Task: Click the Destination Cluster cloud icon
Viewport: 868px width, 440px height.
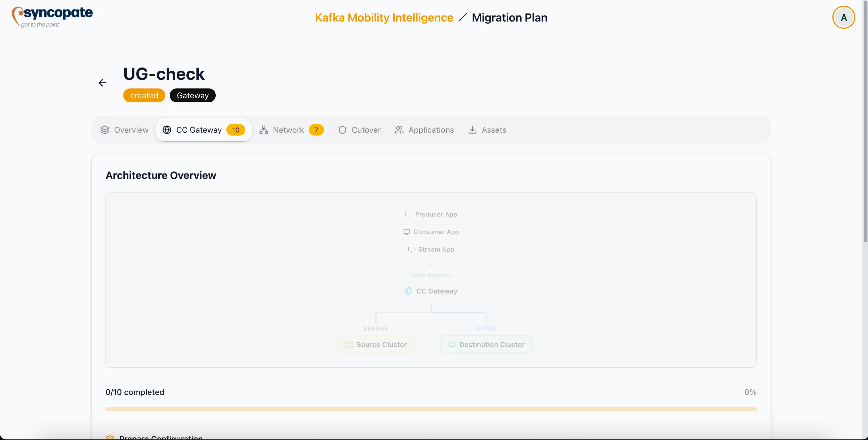Action: tap(452, 344)
